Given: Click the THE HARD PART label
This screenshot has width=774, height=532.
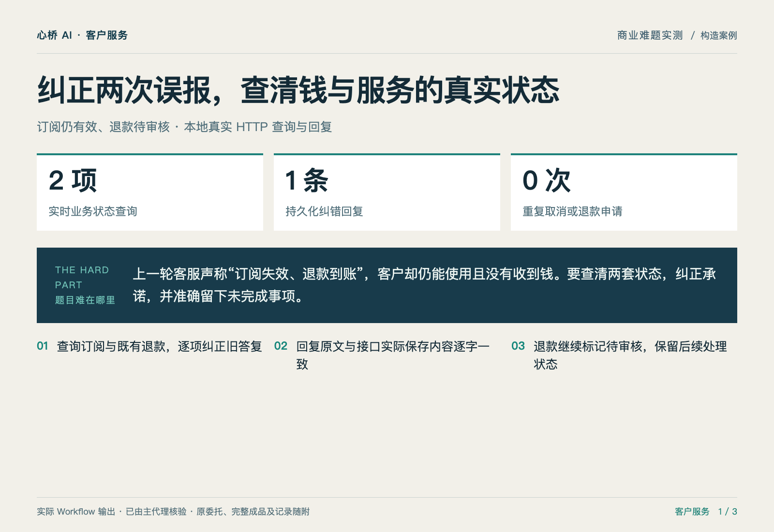Looking at the screenshot, I should (x=82, y=278).
